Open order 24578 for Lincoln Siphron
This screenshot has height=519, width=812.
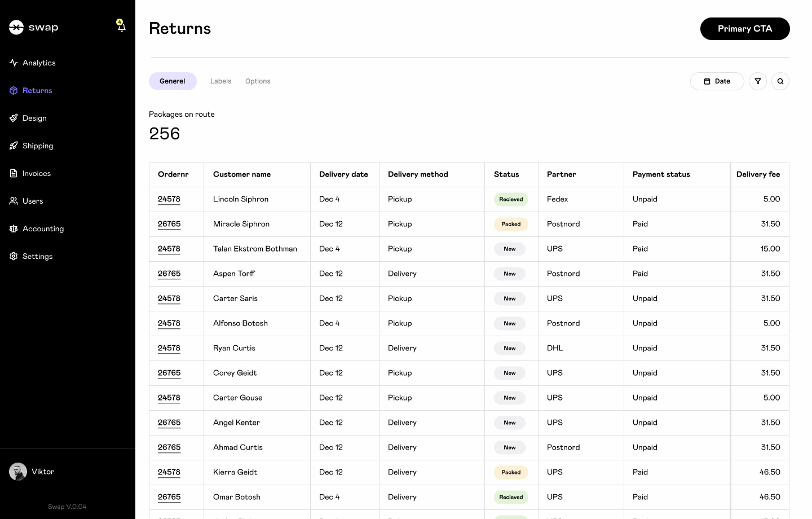click(x=169, y=199)
